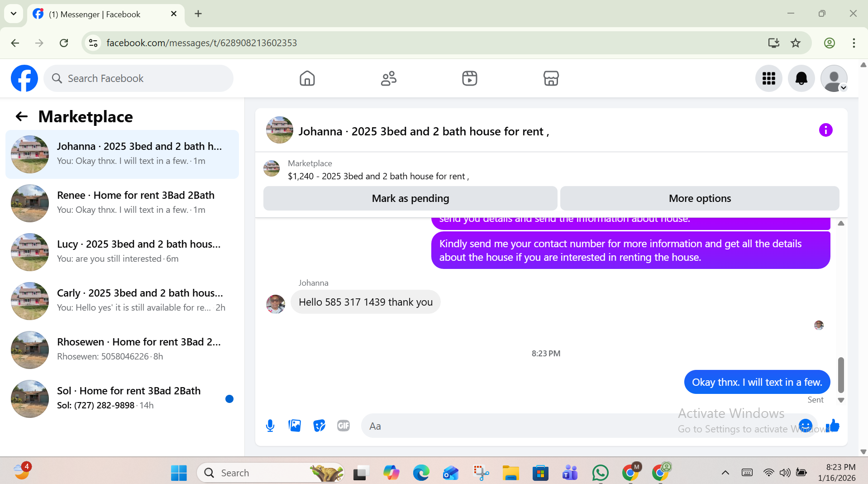Open the Facebook Home feed icon
The width and height of the screenshot is (868, 484).
tap(307, 78)
